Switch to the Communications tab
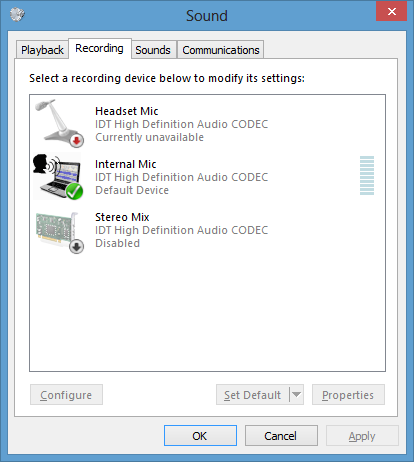 click(x=221, y=50)
